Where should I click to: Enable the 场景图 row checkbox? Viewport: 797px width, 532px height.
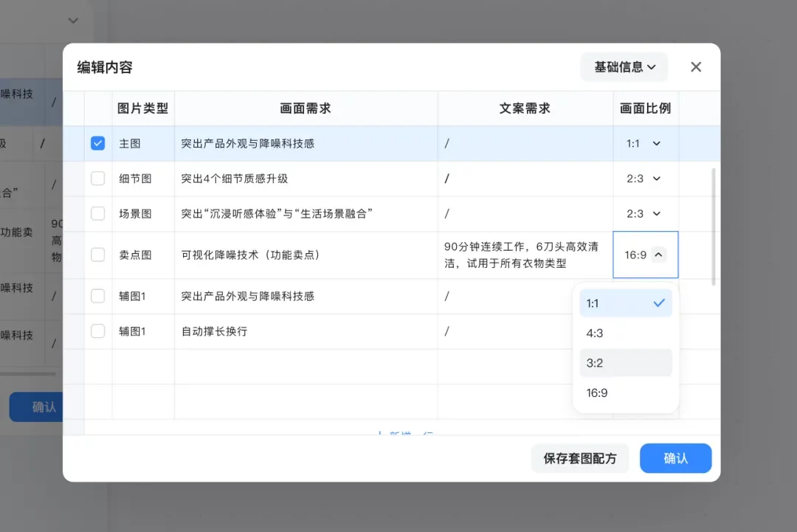coord(97,213)
